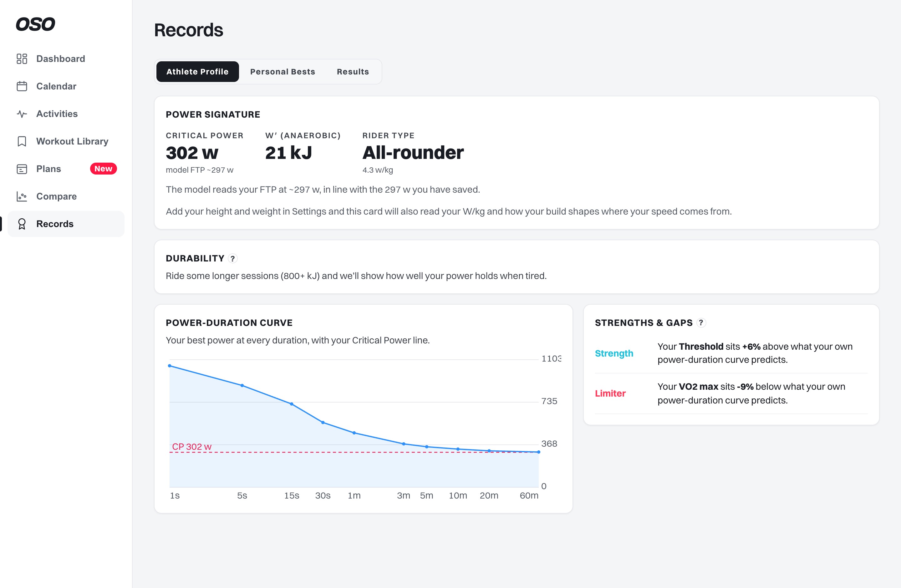Click the 1m data point on curve

pos(354,433)
